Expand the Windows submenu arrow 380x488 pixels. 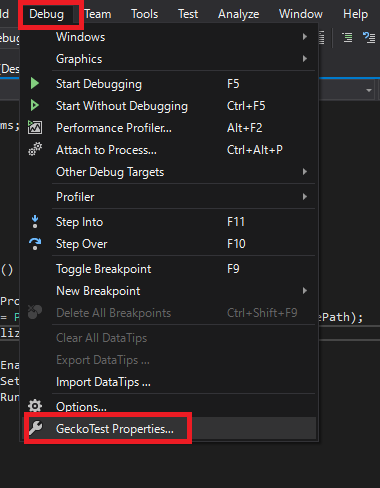pos(305,37)
